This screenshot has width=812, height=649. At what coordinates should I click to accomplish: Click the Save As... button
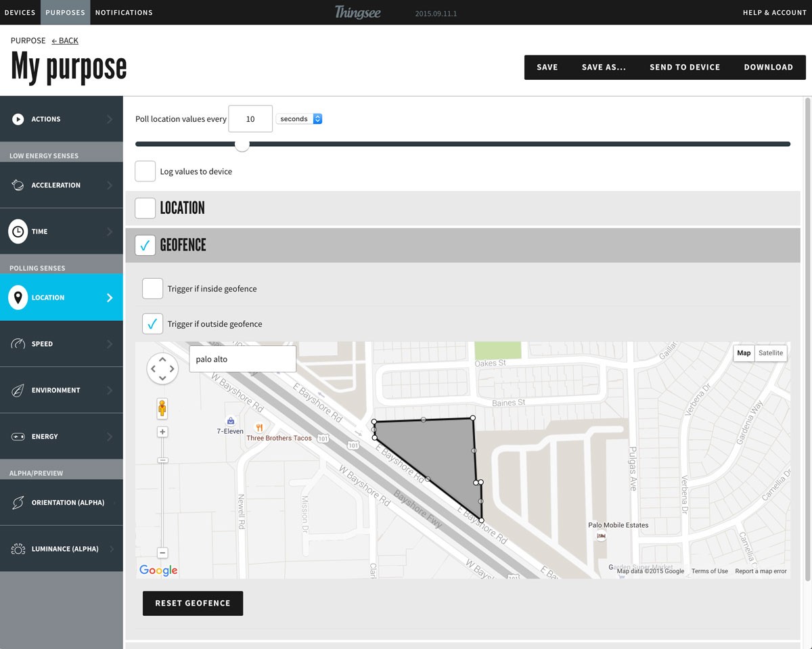pyautogui.click(x=604, y=67)
